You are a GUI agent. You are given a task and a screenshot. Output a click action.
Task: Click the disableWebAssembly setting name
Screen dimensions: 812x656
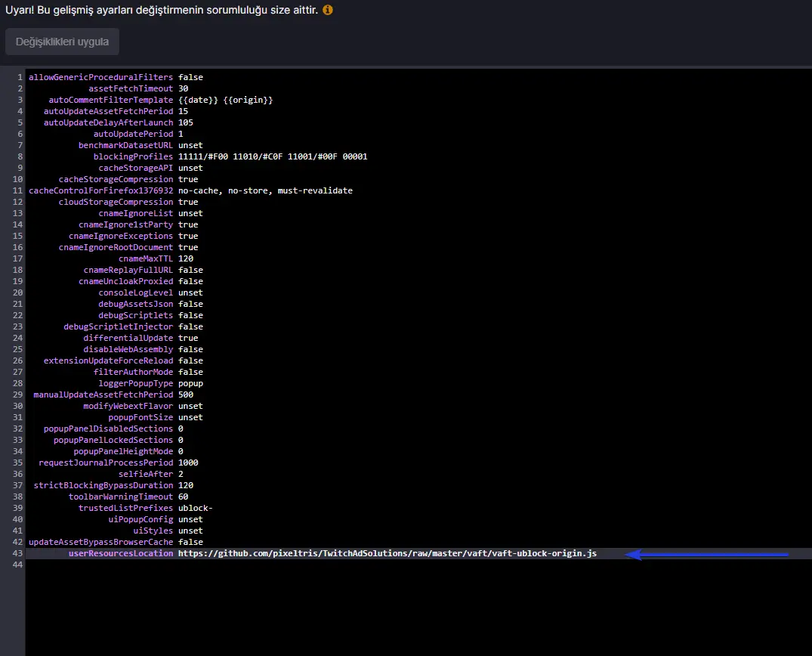coord(128,349)
